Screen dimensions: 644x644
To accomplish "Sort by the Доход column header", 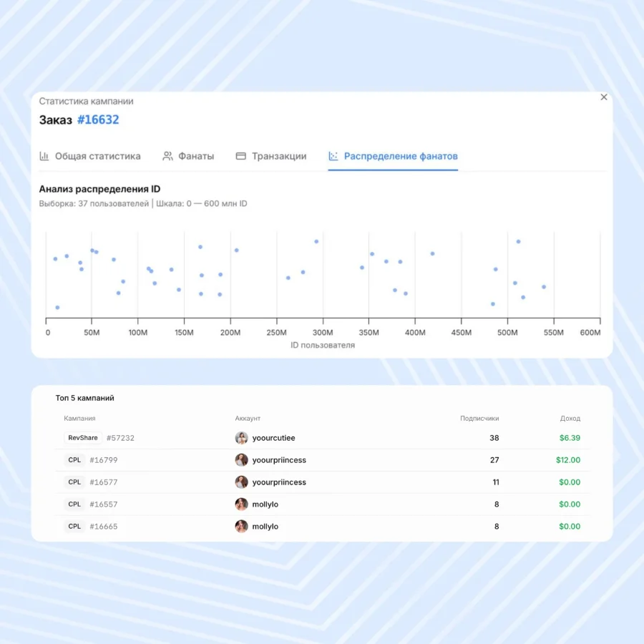I will click(570, 418).
